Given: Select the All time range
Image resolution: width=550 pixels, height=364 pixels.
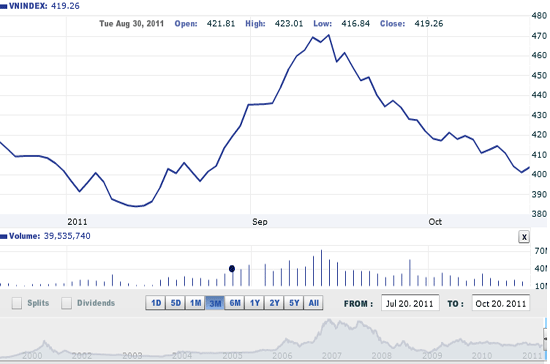Looking at the screenshot, I should [x=313, y=303].
